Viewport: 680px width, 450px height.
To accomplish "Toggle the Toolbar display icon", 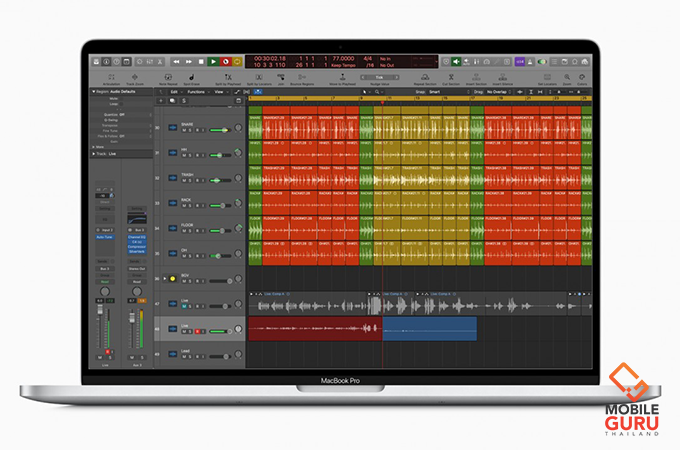I will click(126, 62).
